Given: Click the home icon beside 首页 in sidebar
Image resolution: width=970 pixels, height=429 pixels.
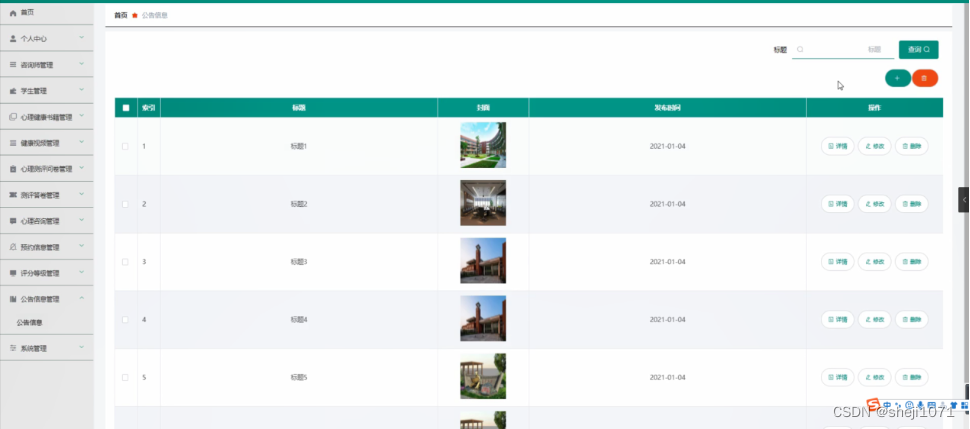Looking at the screenshot, I should (x=13, y=12).
